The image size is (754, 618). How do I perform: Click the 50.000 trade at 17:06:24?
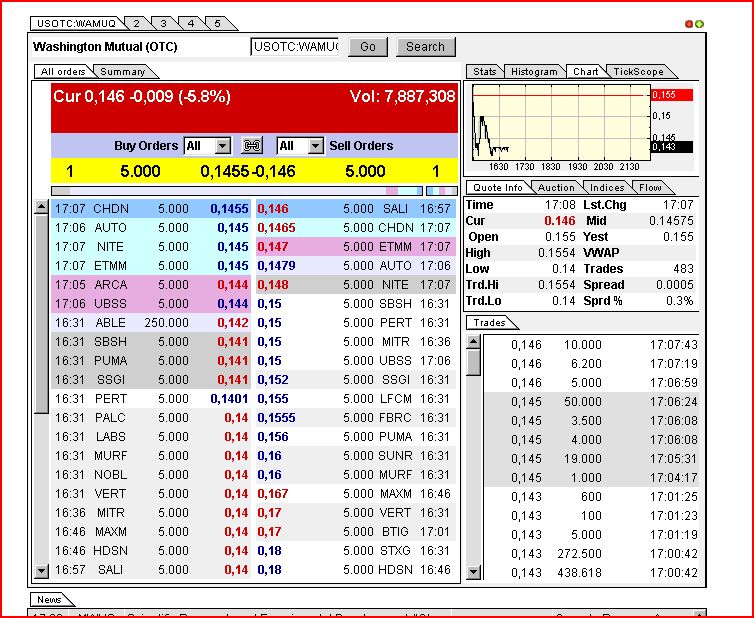tap(591, 402)
